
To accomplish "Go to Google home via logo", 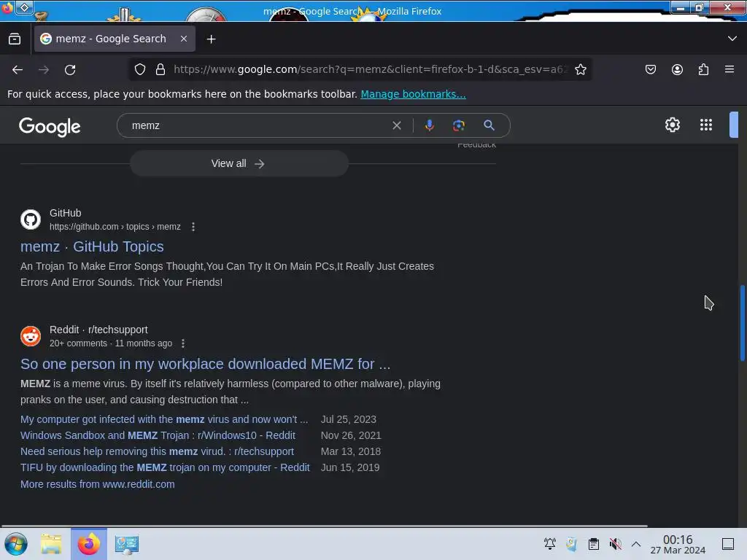I will (x=50, y=127).
